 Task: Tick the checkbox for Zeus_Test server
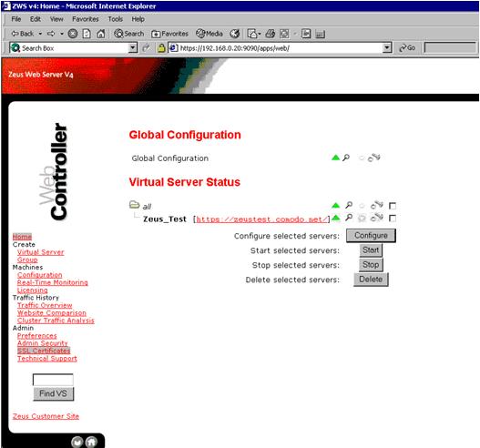pos(393,219)
